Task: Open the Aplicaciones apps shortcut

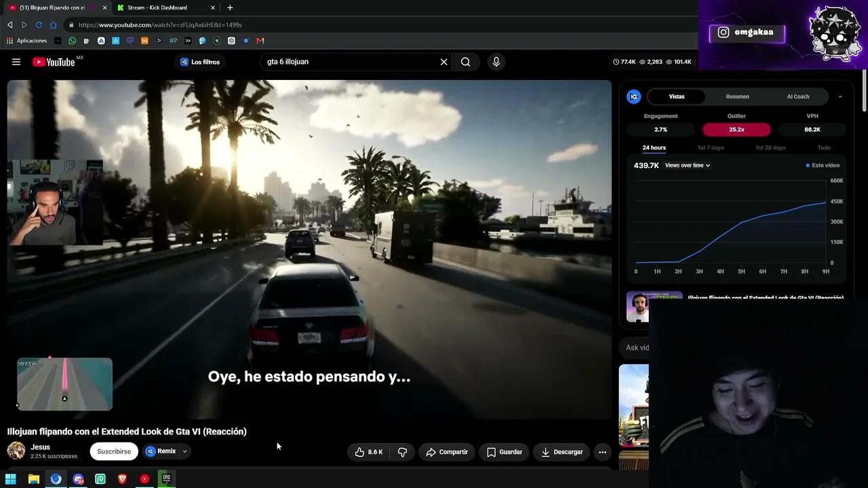Action: (x=27, y=41)
